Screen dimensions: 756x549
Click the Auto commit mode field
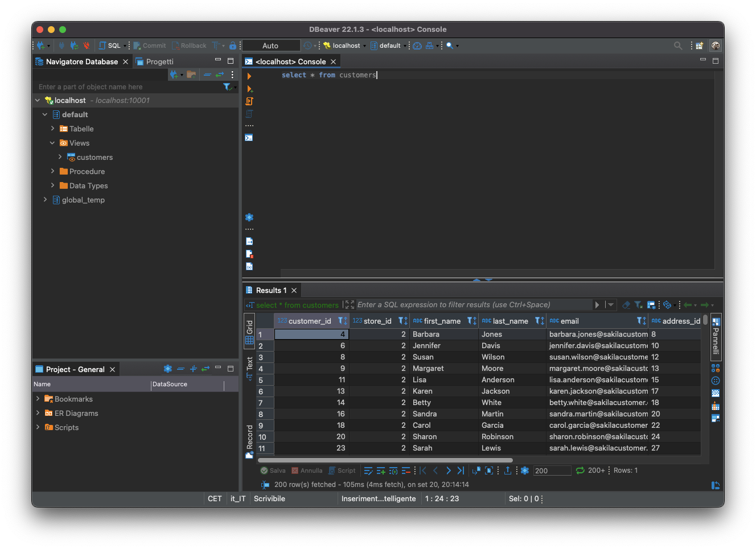(x=271, y=46)
